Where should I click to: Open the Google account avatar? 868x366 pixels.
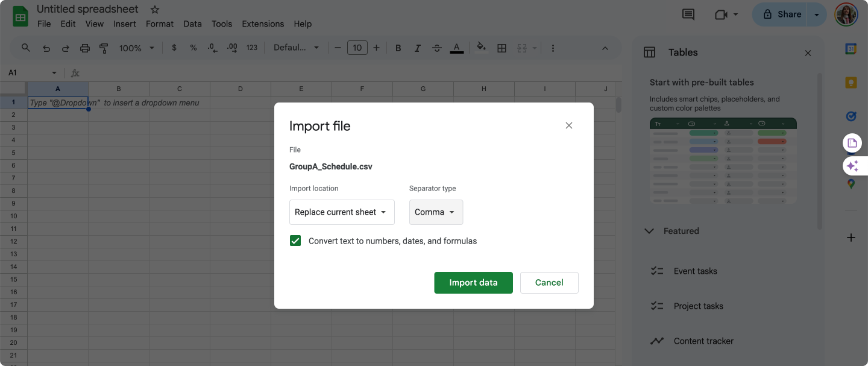pyautogui.click(x=846, y=14)
